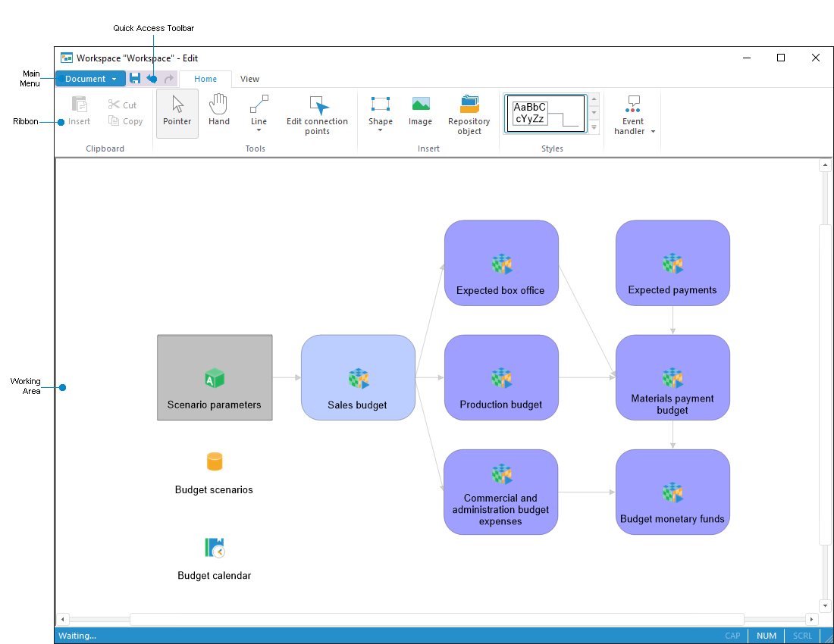Expand the Shape dropdown arrow
The image size is (834, 644).
pyautogui.click(x=381, y=130)
